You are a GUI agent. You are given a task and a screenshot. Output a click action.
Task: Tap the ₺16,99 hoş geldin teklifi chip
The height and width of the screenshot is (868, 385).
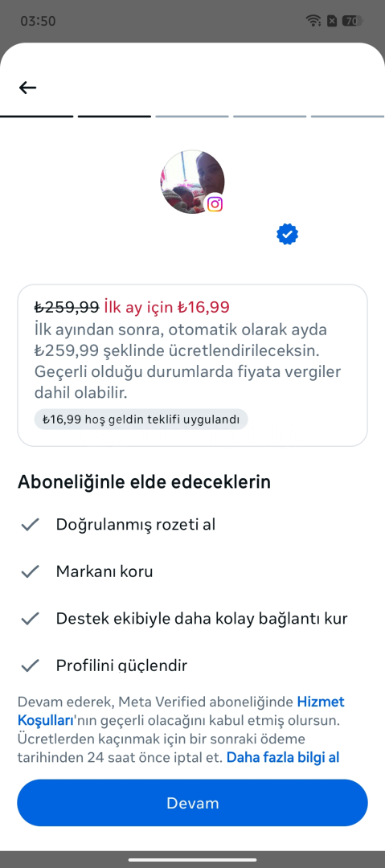tap(141, 419)
